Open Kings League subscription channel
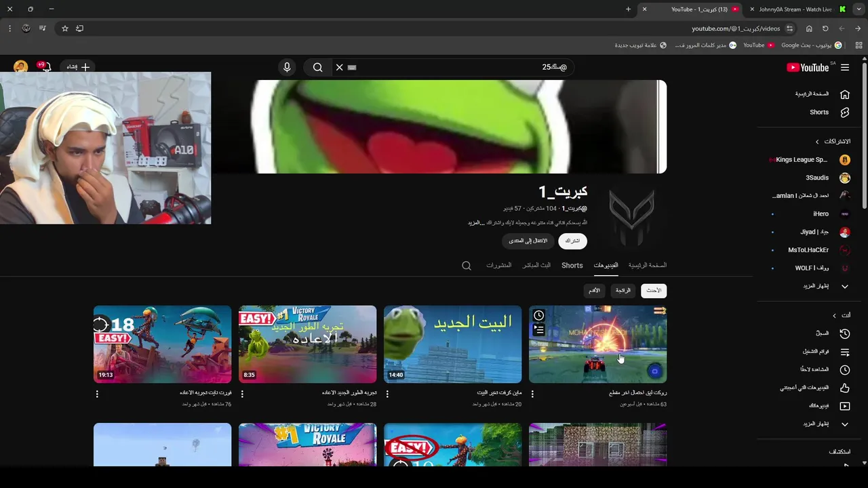868x488 pixels. [x=810, y=160]
